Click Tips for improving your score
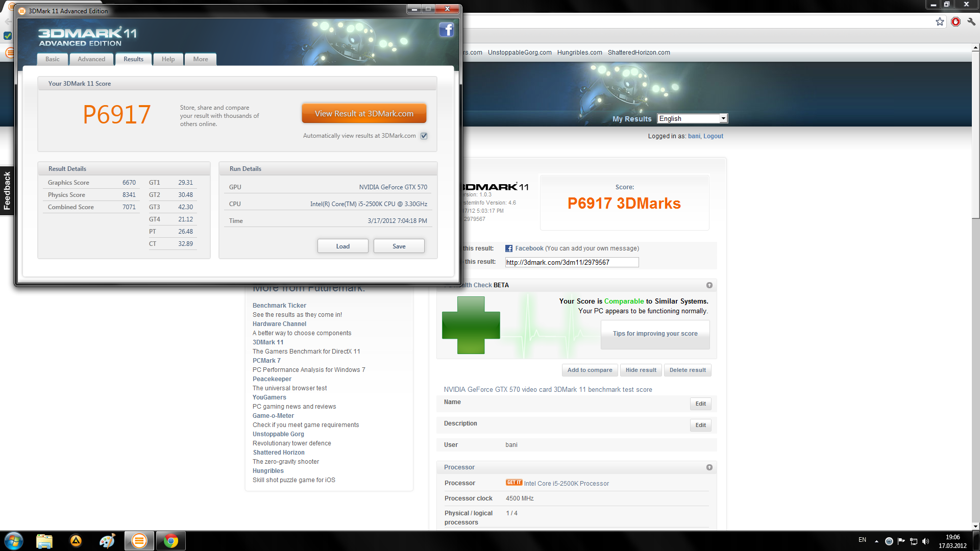Screen dimensions: 980x551 tap(655, 334)
